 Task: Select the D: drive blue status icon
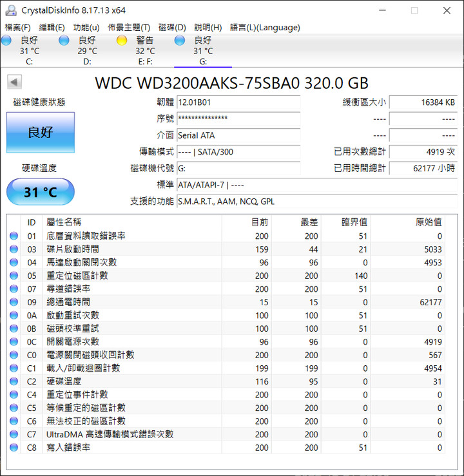pyautogui.click(x=64, y=41)
